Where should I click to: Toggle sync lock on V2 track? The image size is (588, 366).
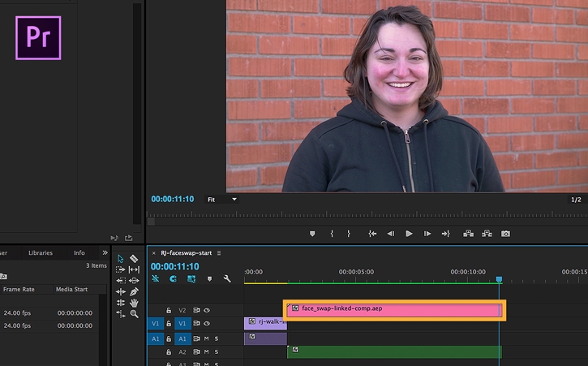[196, 311]
